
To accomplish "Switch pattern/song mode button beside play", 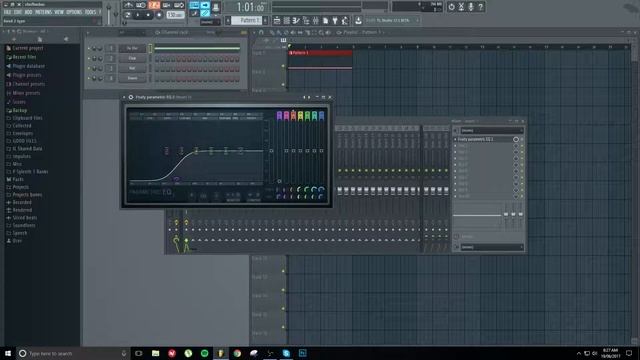I will coord(128,15).
